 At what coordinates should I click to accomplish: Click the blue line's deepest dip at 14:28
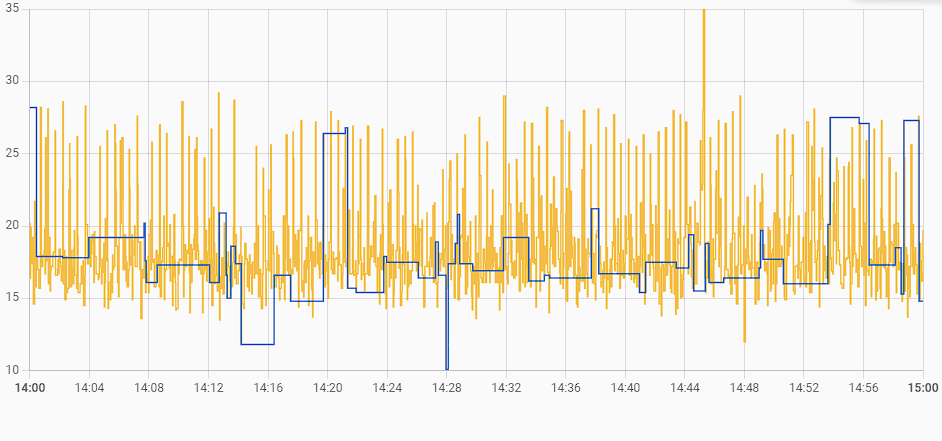[447, 366]
